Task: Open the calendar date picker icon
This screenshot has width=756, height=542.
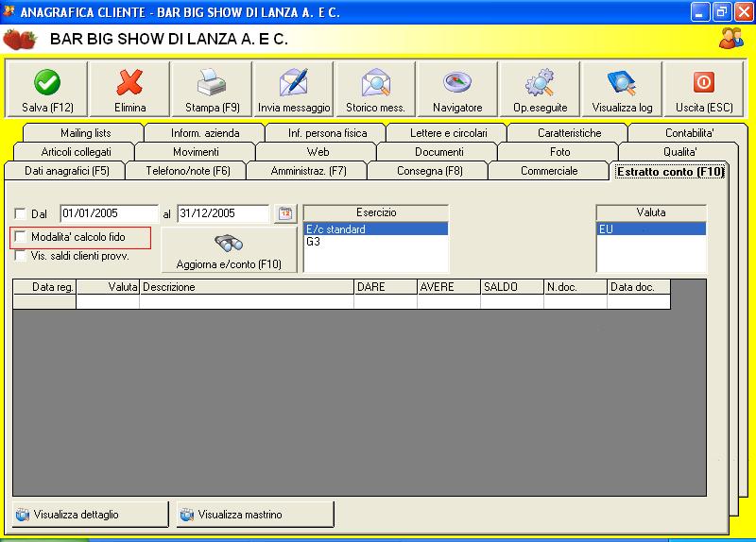Action: [285, 213]
